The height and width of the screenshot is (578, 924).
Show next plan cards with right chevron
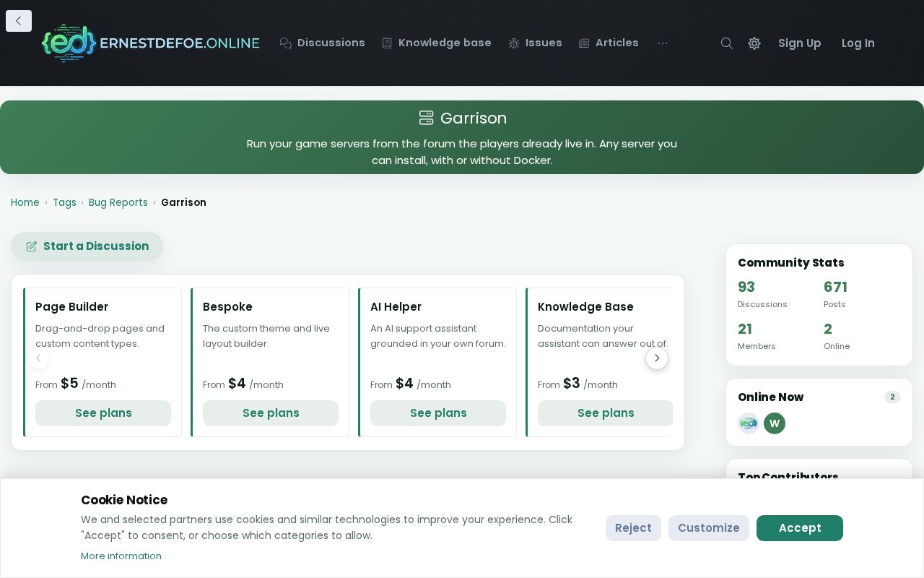click(x=657, y=358)
